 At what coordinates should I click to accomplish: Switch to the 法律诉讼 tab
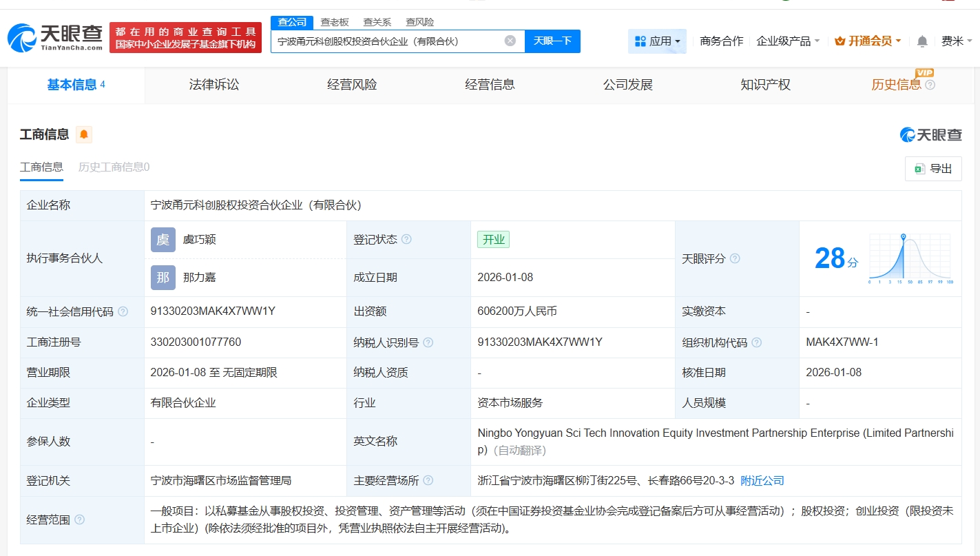click(x=214, y=85)
